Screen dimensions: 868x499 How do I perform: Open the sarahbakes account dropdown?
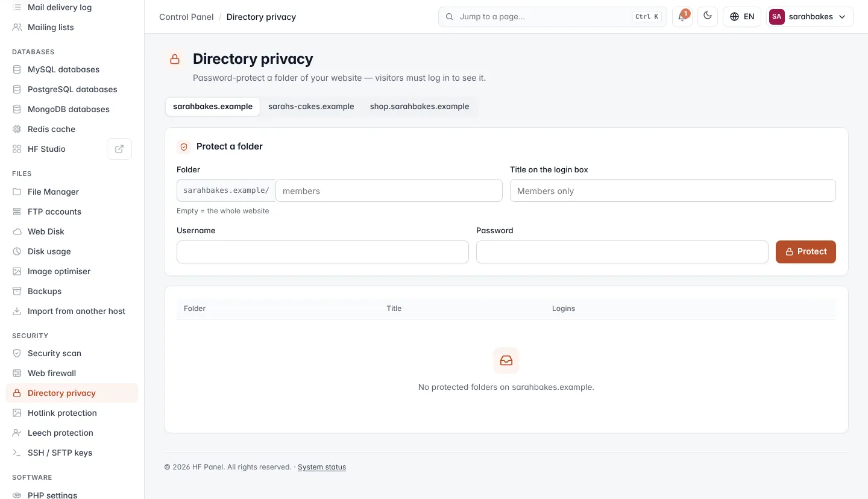click(810, 17)
